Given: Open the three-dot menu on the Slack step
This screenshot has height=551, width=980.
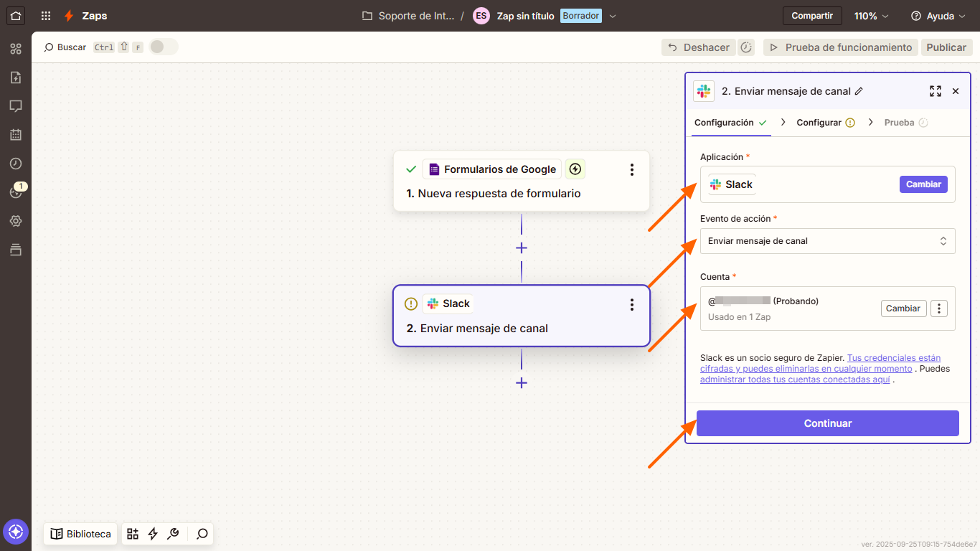Looking at the screenshot, I should coord(632,304).
